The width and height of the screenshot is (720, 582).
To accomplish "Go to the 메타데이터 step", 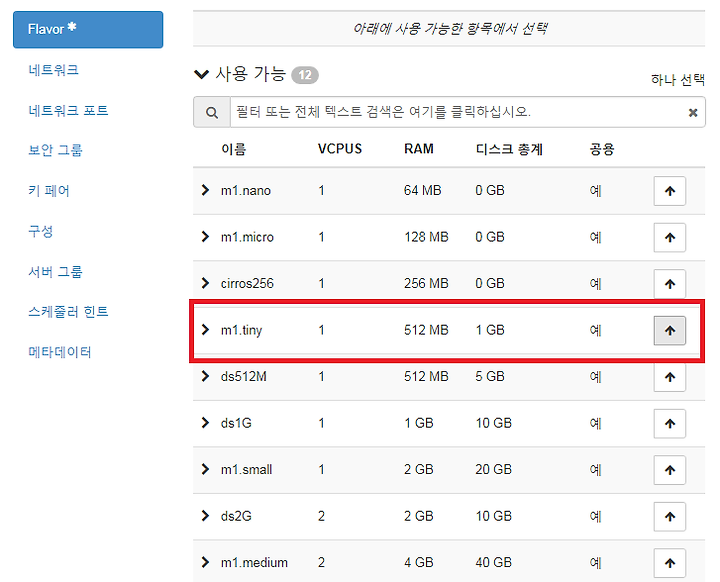I will [x=60, y=352].
